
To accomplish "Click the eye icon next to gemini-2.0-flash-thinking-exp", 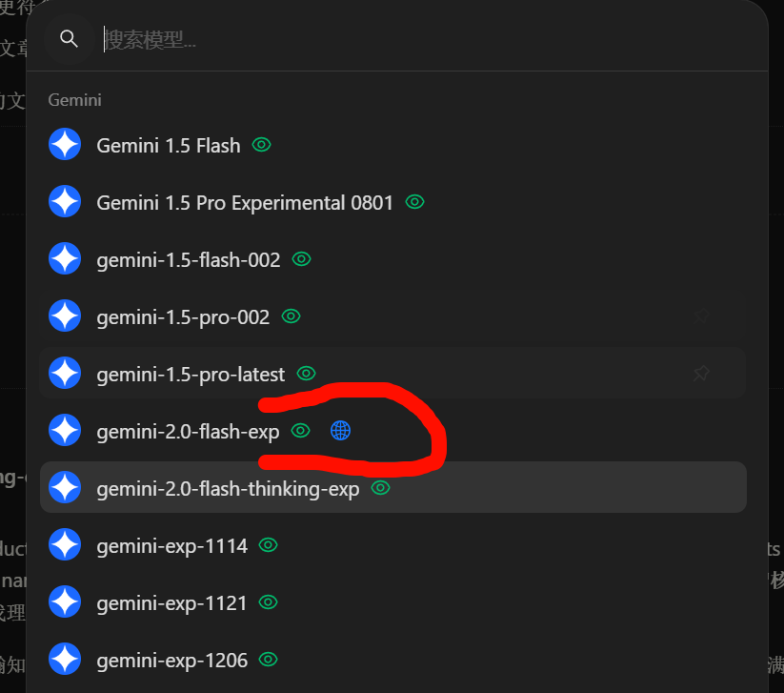I will coord(380,487).
